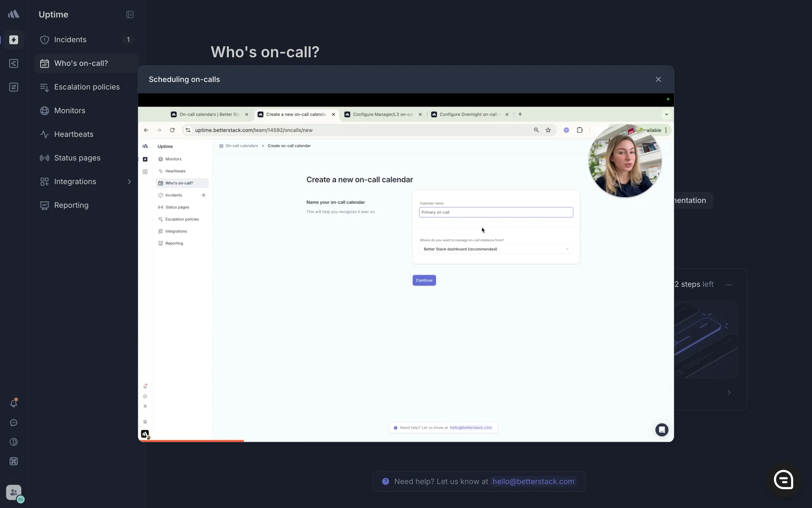The width and height of the screenshot is (812, 508).
Task: Close the Scheduling on-calls dialog
Action: point(658,80)
